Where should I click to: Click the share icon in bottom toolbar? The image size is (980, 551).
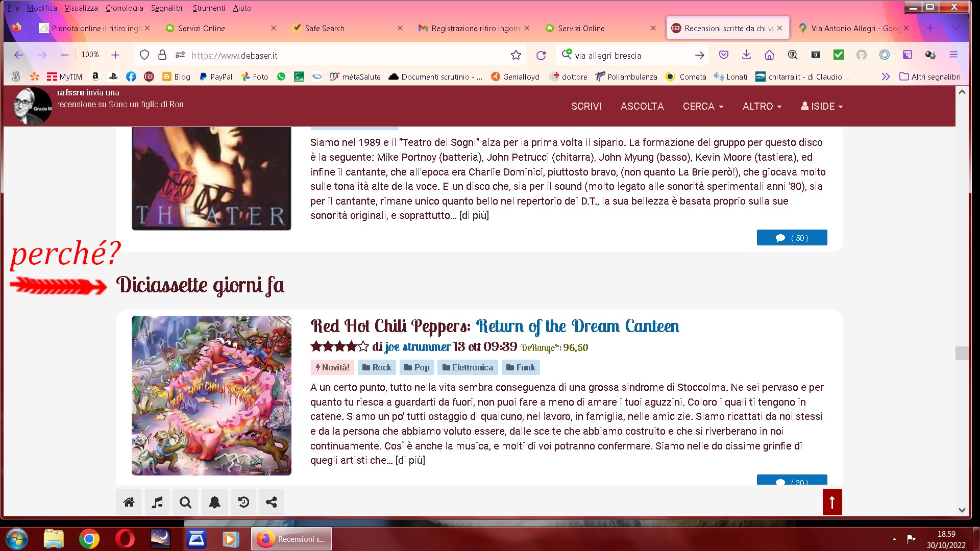(x=272, y=502)
